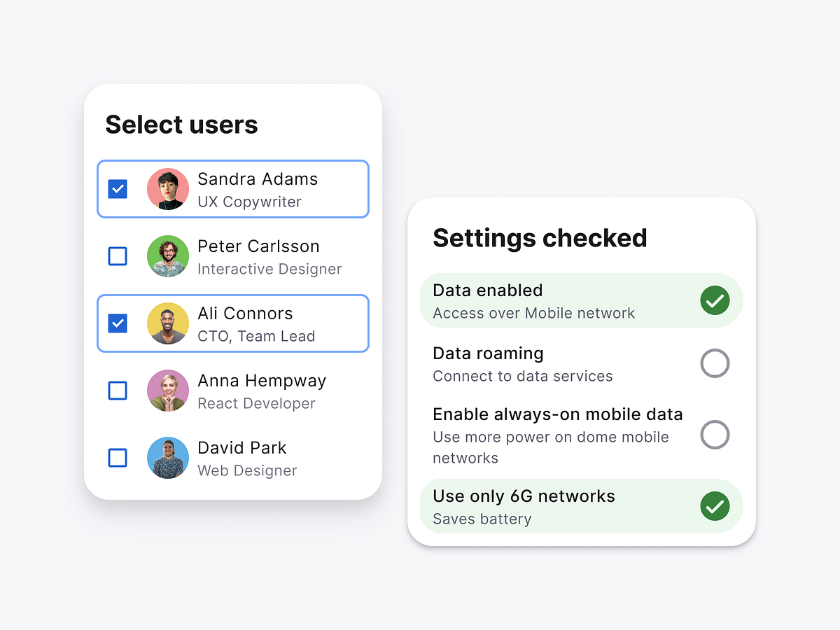Click the empty circle beside Data roaming

(x=715, y=363)
